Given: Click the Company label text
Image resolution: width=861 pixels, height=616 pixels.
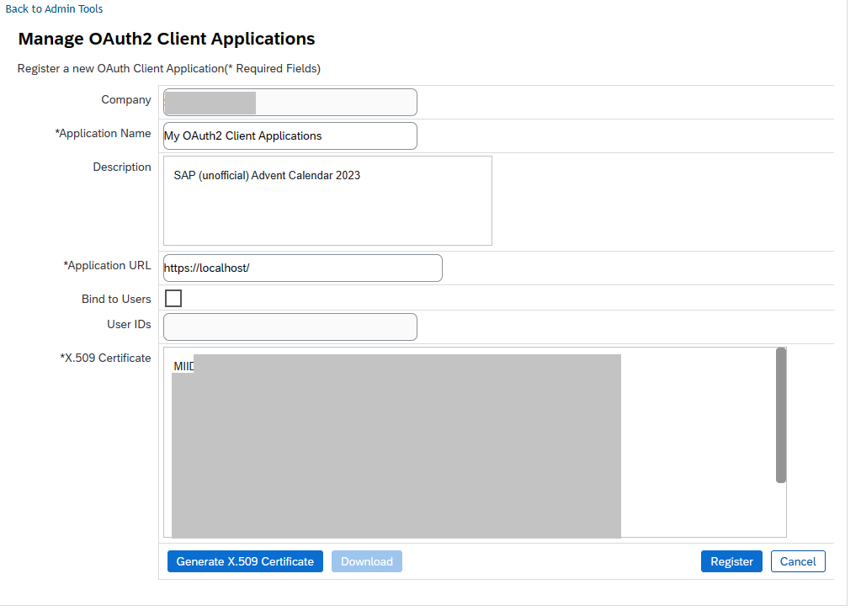Looking at the screenshot, I should click(x=126, y=100).
